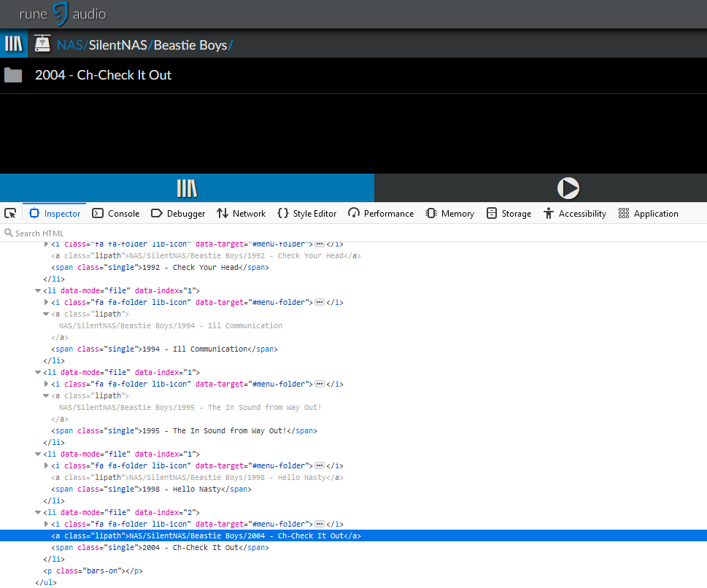The image size is (707, 588).
Task: Go to NAS in the breadcrumb path
Action: (70, 45)
